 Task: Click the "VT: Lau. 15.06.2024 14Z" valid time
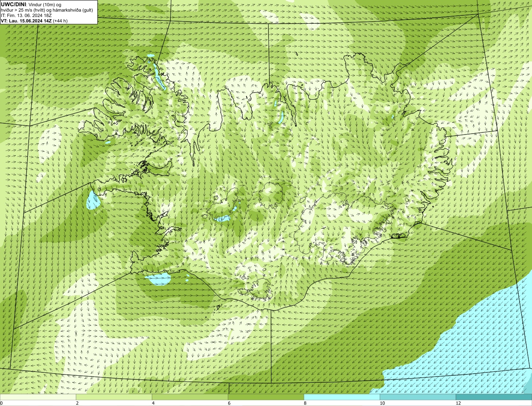pyautogui.click(x=26, y=20)
